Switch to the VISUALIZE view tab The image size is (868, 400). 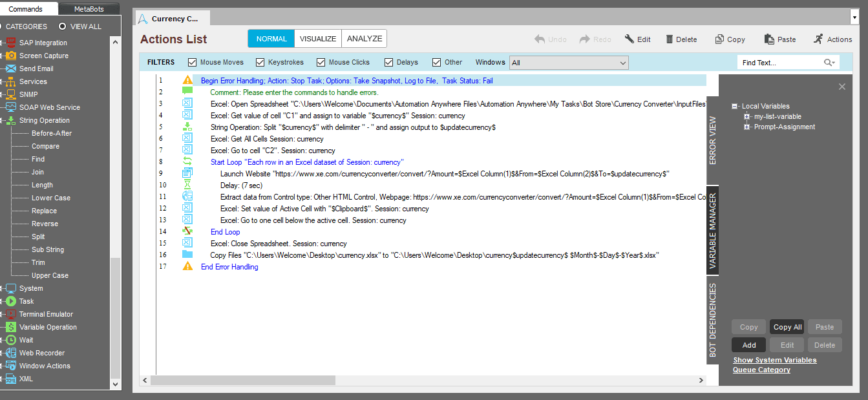coord(318,39)
